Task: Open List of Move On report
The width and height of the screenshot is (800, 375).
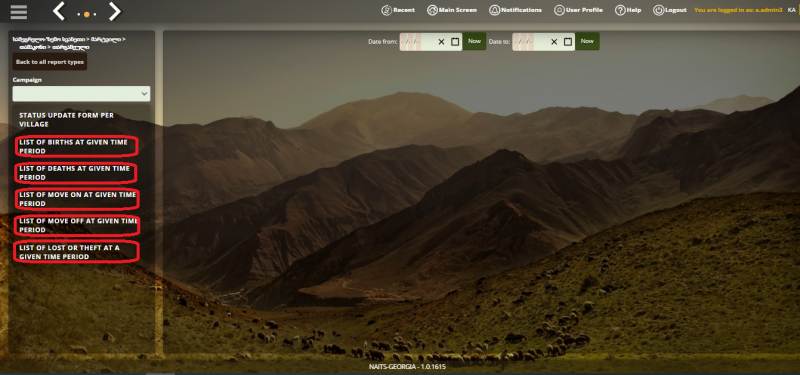Action: [x=78, y=199]
